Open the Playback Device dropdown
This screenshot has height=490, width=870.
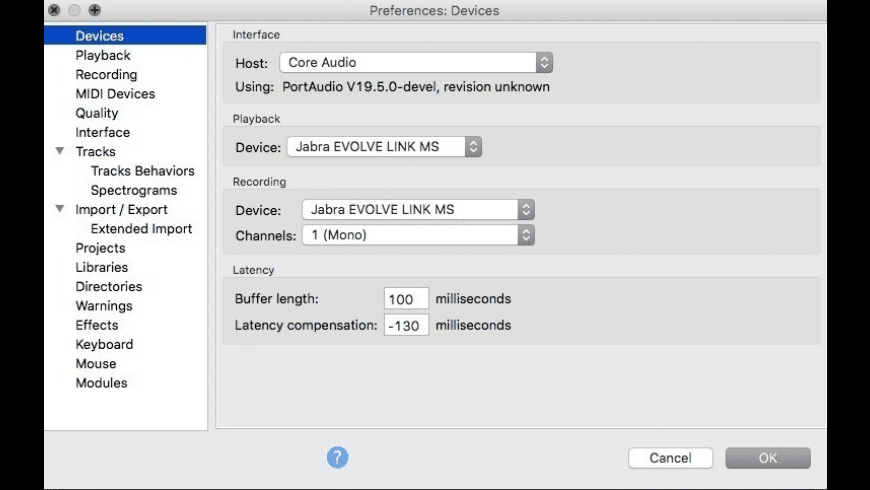click(384, 147)
